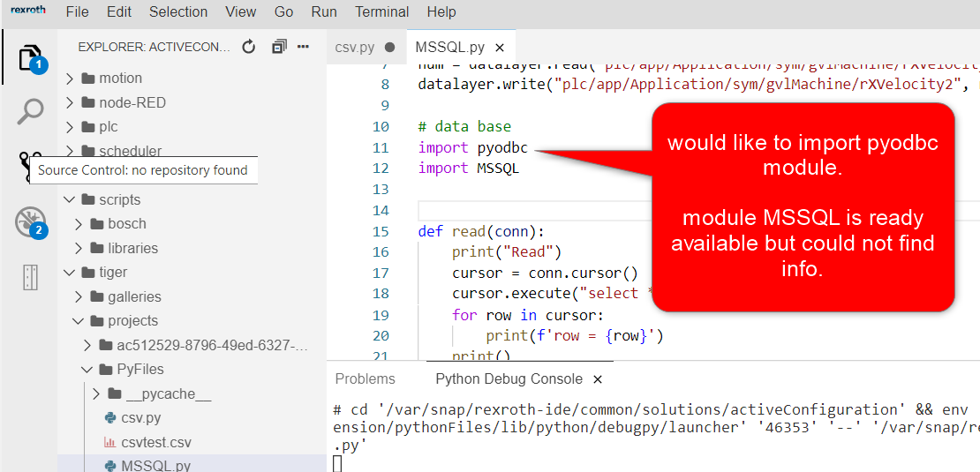
Task: Switch to the csv.py editor tab
Action: [354, 48]
